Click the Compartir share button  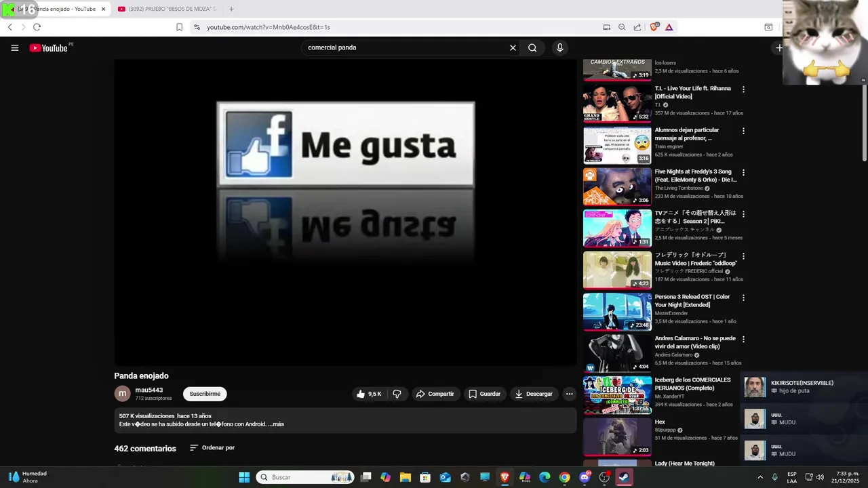pos(435,394)
